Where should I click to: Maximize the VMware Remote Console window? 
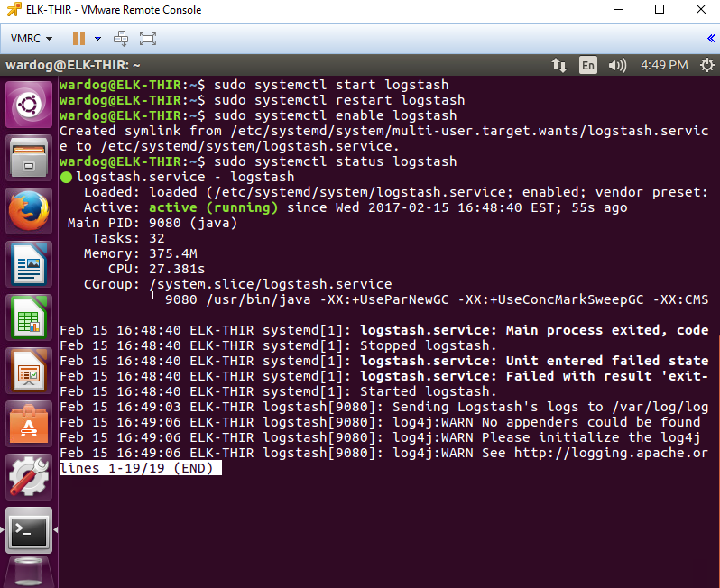pyautogui.click(x=660, y=9)
